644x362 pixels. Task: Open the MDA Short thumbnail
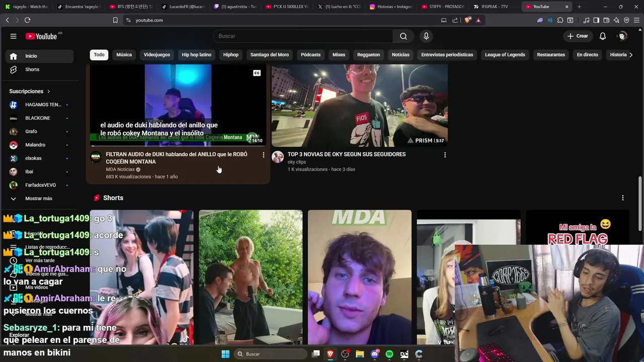coord(360,277)
